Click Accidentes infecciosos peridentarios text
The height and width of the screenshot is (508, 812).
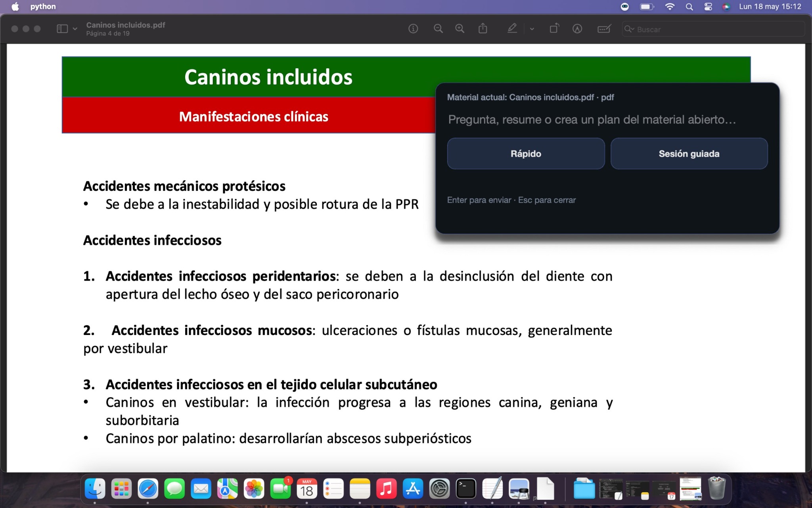coord(221,276)
